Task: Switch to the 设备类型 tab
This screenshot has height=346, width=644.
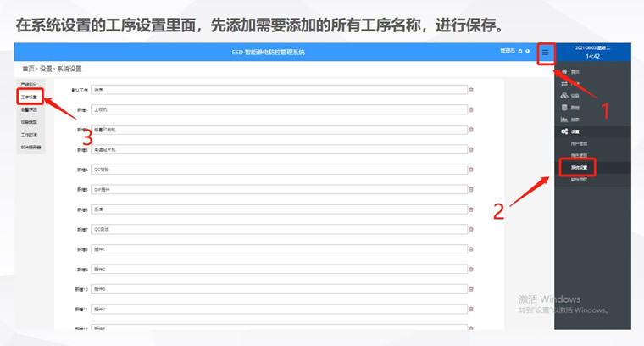Action: click(x=29, y=122)
